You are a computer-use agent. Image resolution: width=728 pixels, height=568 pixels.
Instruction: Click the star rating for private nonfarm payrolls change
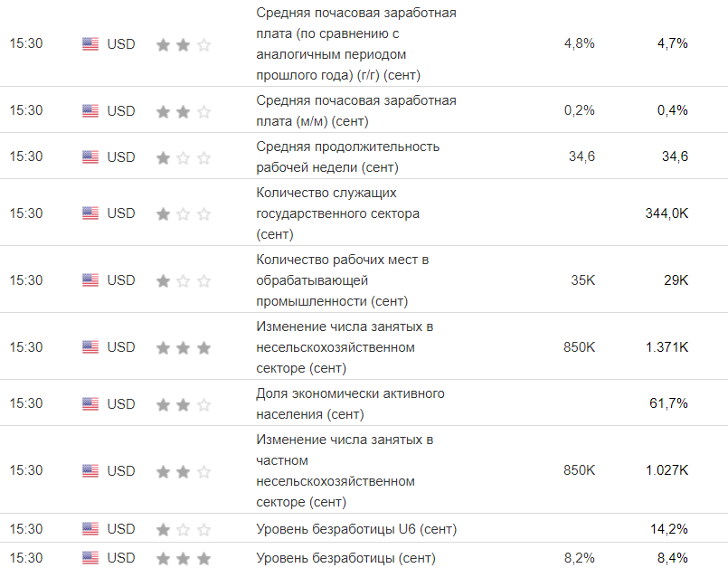(184, 471)
